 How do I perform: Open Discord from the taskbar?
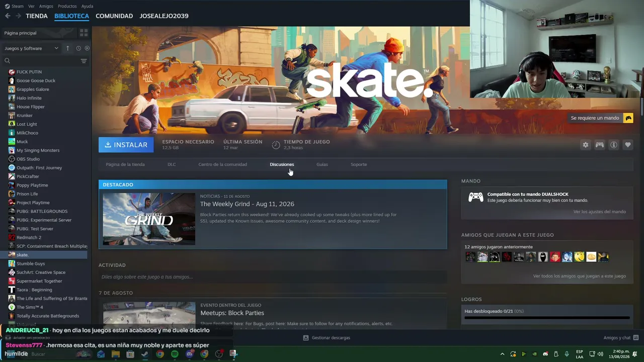point(189,354)
